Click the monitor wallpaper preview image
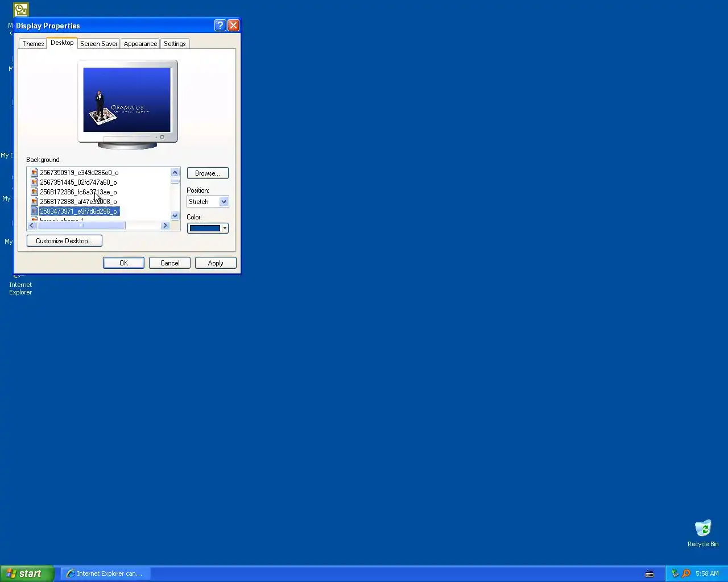The width and height of the screenshot is (728, 582). (x=127, y=100)
